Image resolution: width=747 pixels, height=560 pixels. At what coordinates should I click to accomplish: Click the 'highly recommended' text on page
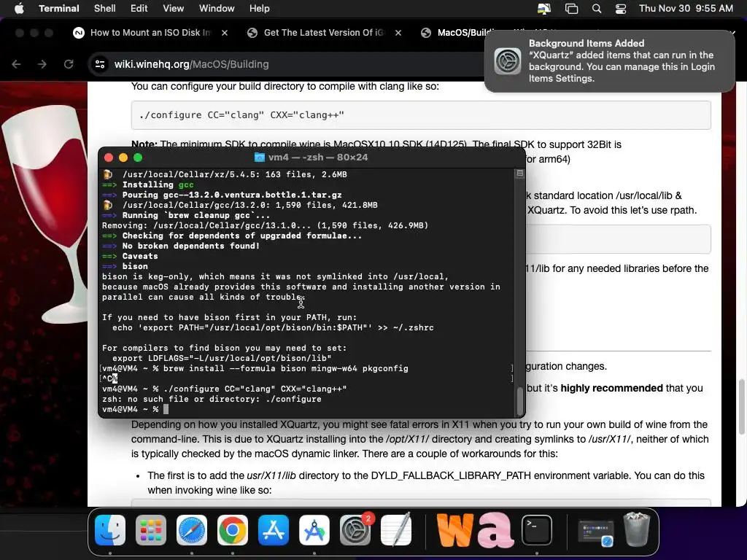click(611, 388)
